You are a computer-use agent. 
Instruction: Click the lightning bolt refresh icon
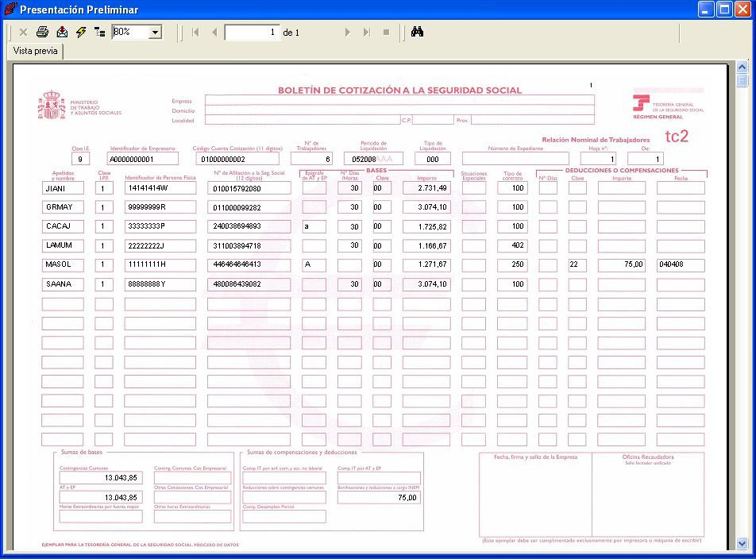(x=81, y=33)
